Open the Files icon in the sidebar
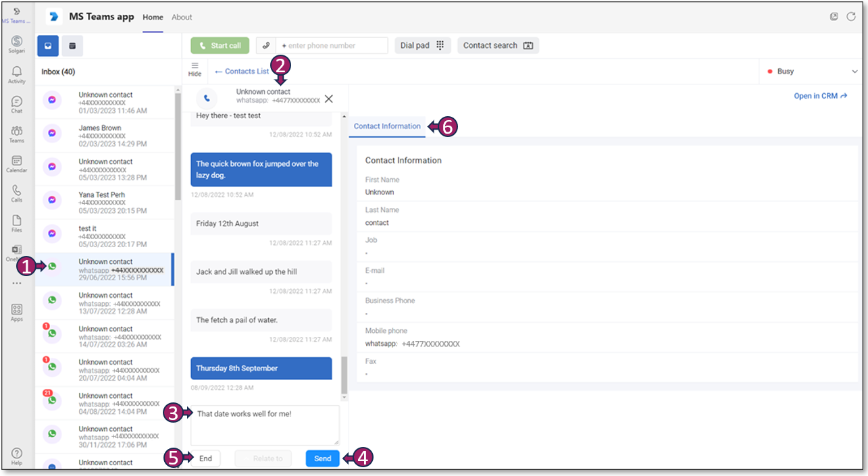 click(16, 223)
